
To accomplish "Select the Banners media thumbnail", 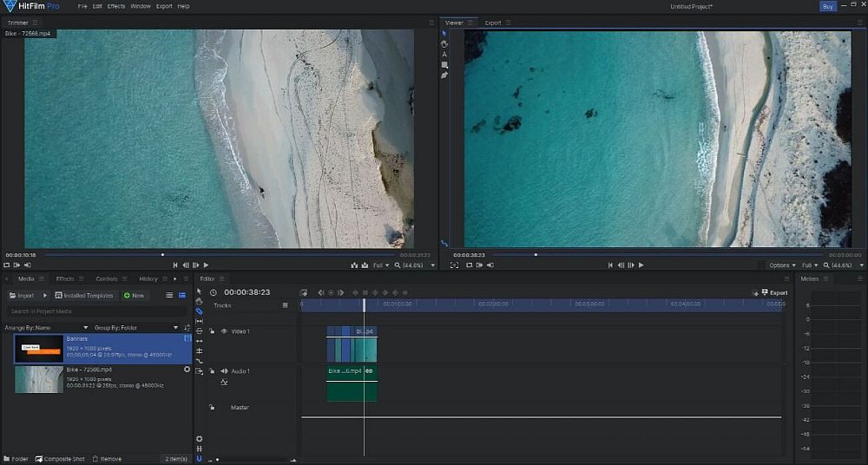I will (x=38, y=349).
